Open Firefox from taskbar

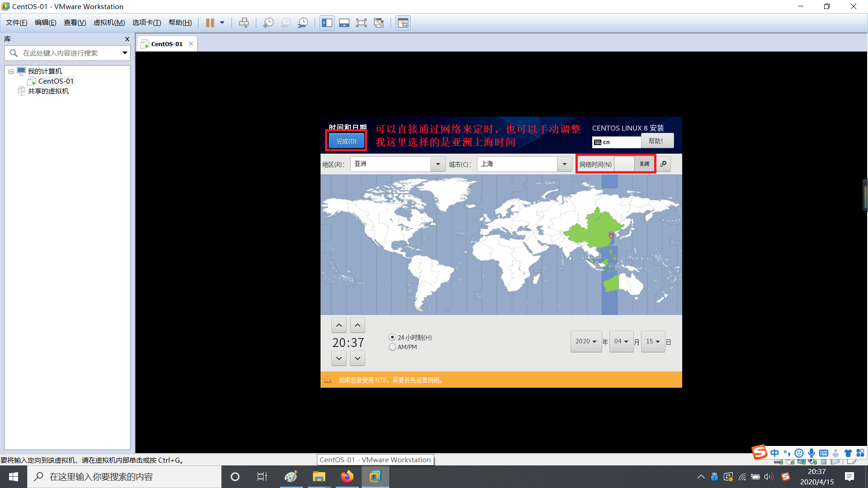point(347,477)
